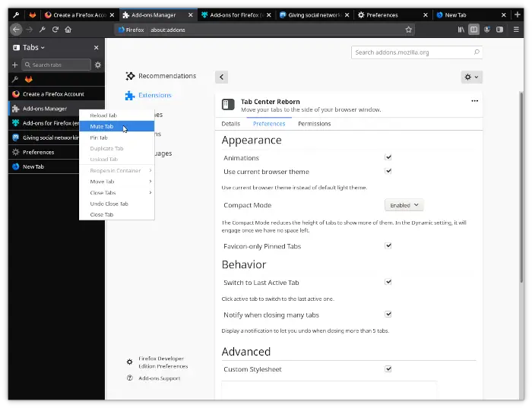532x408 pixels.
Task: Expand the Close Tabs submenu
Action: pos(117,193)
